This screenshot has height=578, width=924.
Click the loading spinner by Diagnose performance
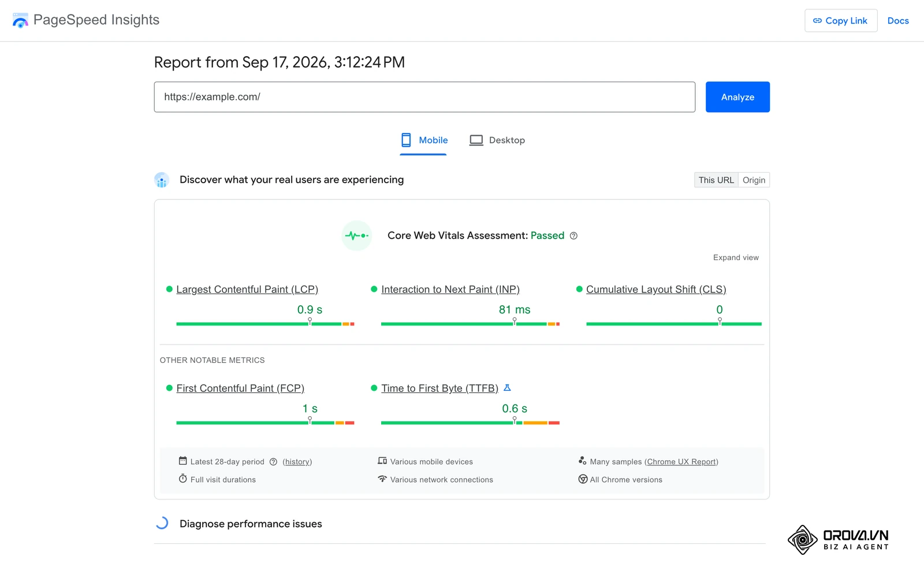click(162, 524)
